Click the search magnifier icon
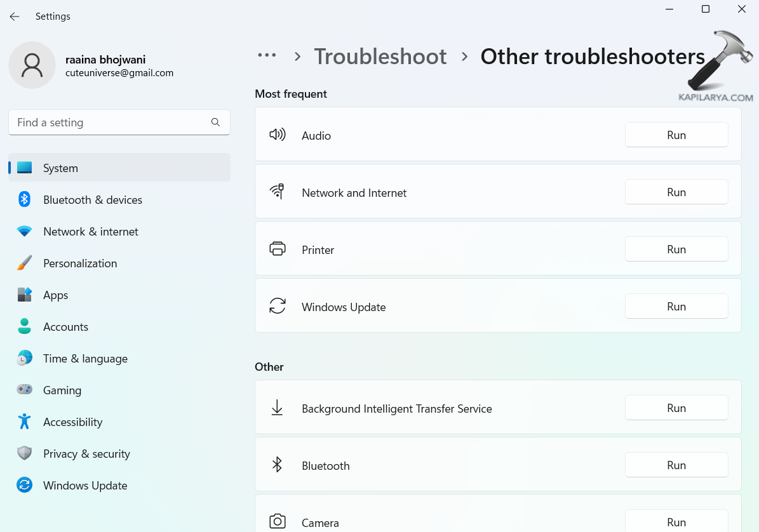 point(215,123)
